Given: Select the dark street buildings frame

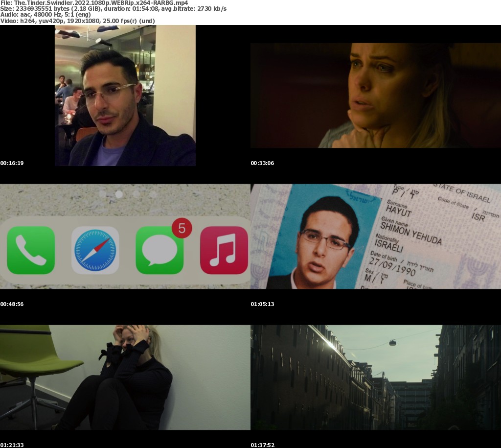Looking at the screenshot, I should tap(376, 377).
